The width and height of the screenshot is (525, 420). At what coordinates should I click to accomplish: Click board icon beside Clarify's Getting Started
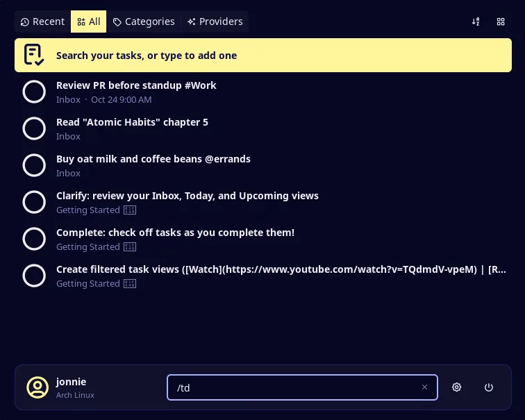tap(130, 210)
